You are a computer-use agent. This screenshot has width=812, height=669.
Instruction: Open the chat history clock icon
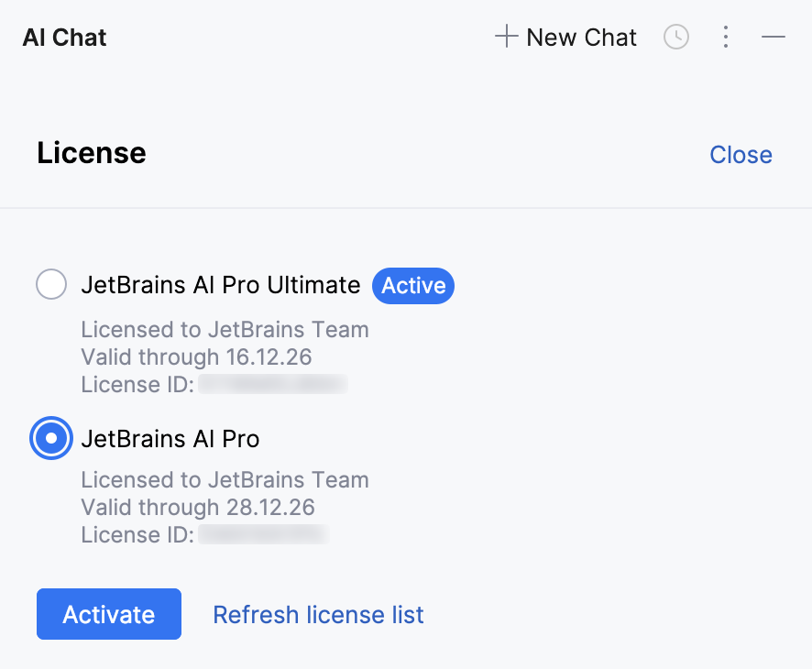[x=676, y=37]
